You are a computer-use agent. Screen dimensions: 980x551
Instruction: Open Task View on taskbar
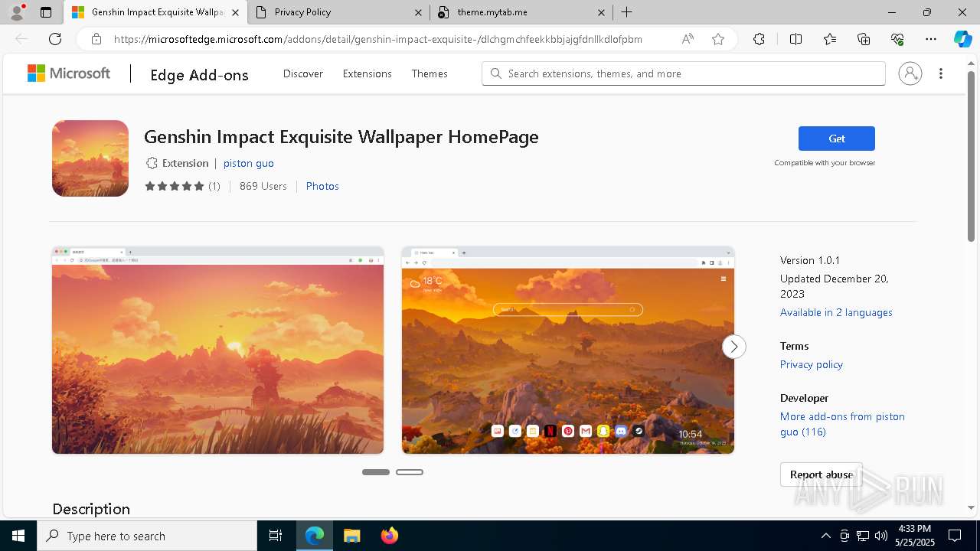[x=276, y=536]
